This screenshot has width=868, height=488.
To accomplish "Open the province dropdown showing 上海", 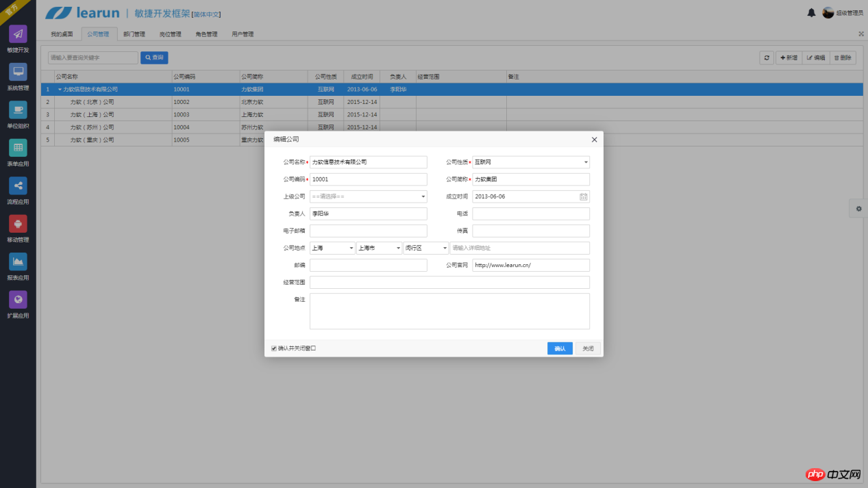I will (332, 248).
